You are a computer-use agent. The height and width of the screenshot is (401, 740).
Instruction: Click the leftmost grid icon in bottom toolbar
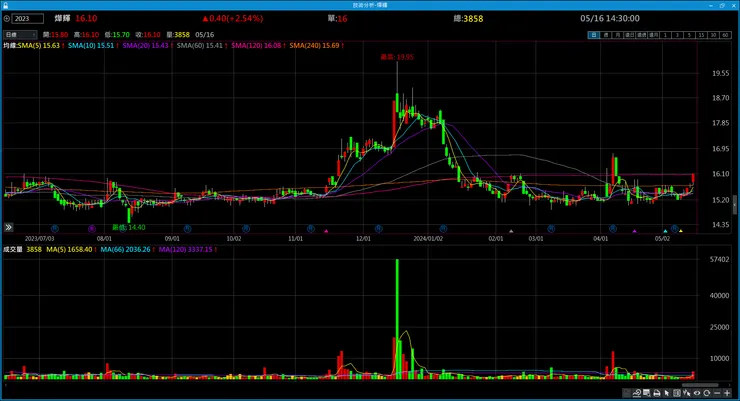626,393
